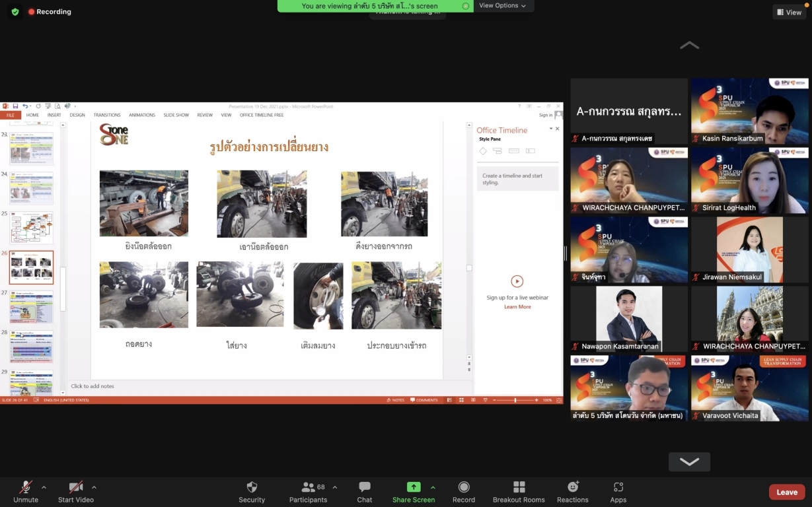This screenshot has width=812, height=507.
Task: Switch to the INSERT ribbon tab
Action: 54,115
